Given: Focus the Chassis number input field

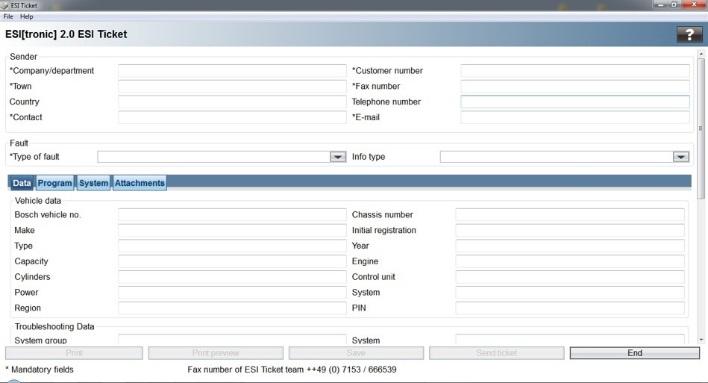Looking at the screenshot, I should tap(570, 215).
